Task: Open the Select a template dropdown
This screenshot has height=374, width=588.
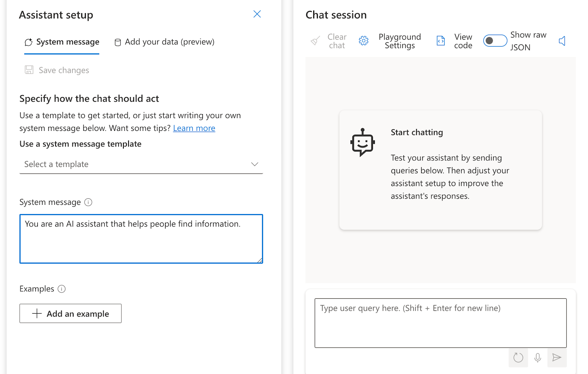Action: click(141, 164)
